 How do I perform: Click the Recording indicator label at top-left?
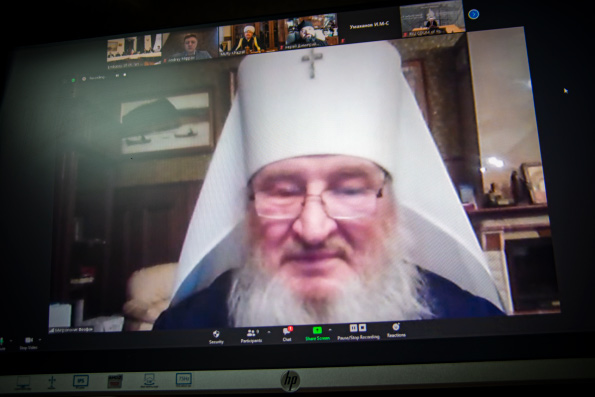[x=97, y=78]
